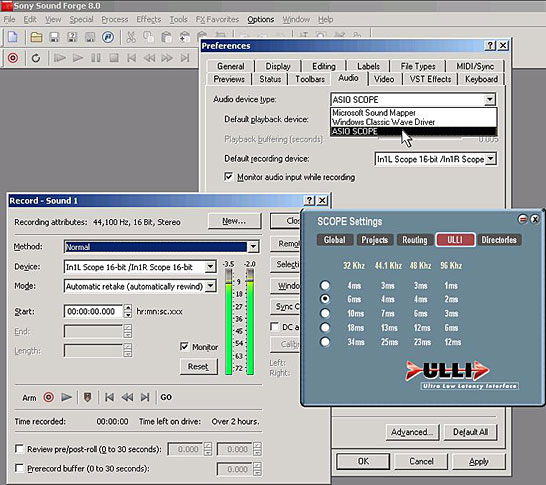Select the 10ms at 32 kHz latency radio button
The height and width of the screenshot is (485, 546).
(325, 313)
